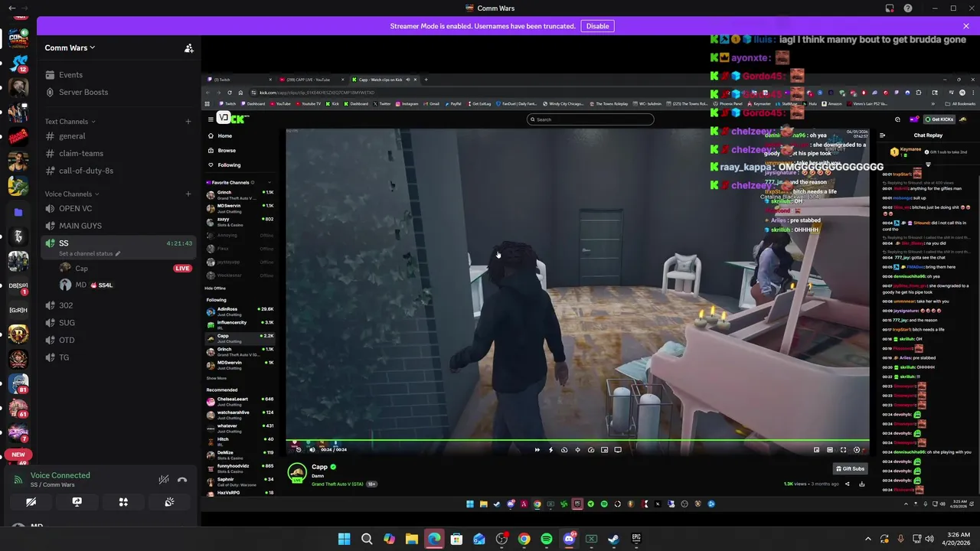Open the Comm Wars server dropdown menu

(70, 47)
